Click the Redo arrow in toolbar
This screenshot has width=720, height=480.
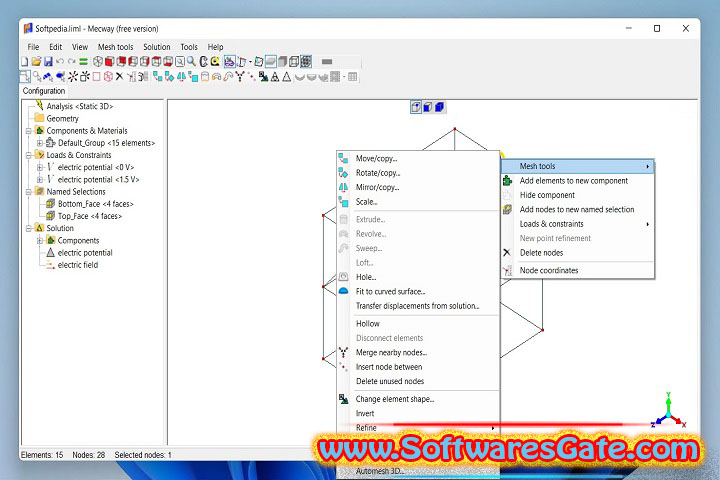click(x=72, y=62)
